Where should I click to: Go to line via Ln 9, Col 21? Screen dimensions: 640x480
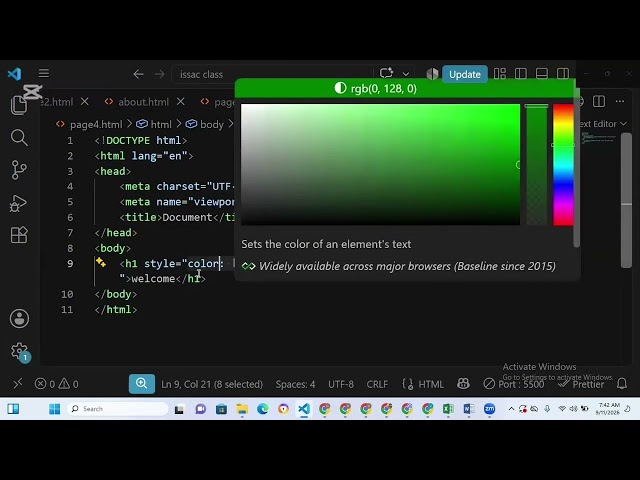212,384
